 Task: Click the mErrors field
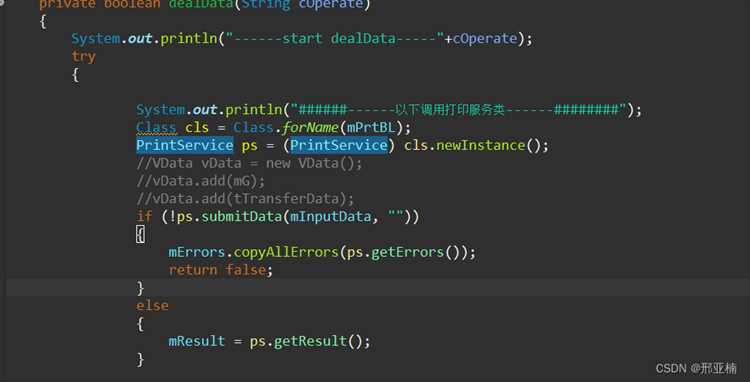197,252
